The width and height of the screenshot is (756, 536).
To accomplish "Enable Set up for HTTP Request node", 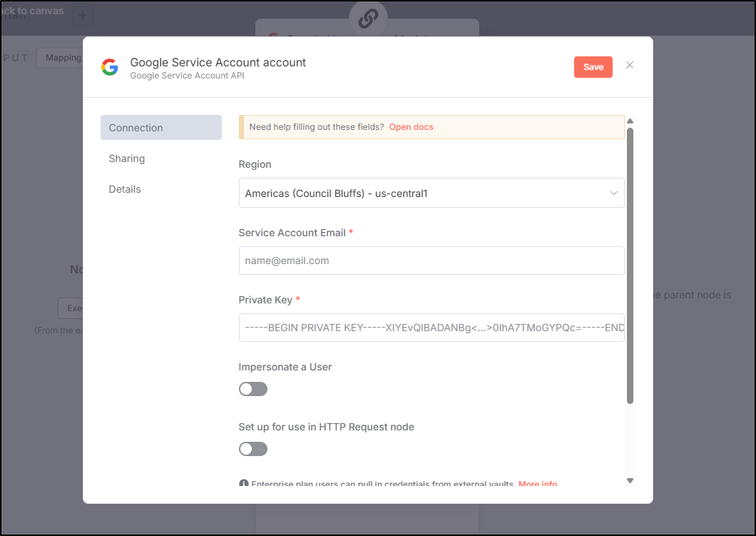I will click(253, 449).
